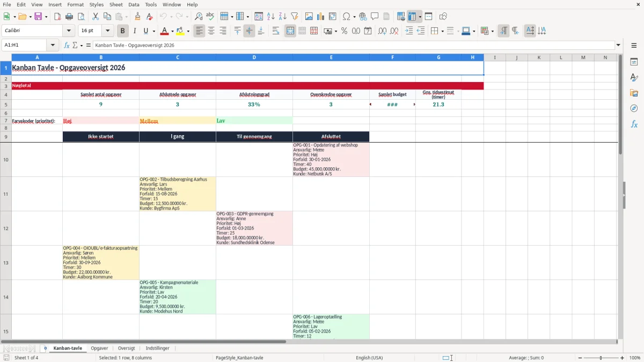
Task: Open the Font Name dropdown arrow
Action: [x=69, y=31]
